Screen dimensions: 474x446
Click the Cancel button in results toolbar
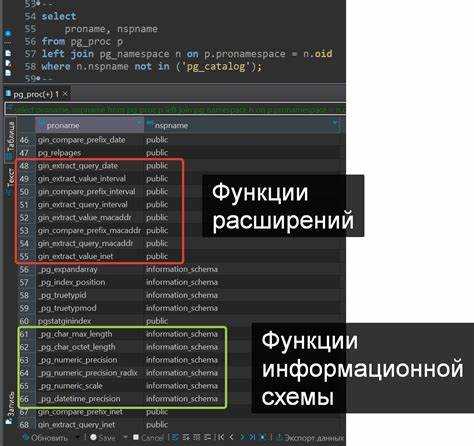[148, 437]
